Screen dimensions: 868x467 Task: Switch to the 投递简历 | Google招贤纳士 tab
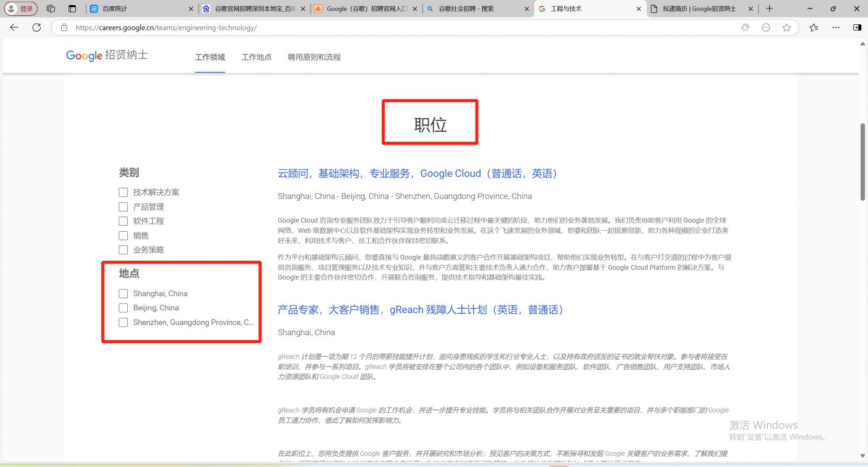(x=702, y=9)
